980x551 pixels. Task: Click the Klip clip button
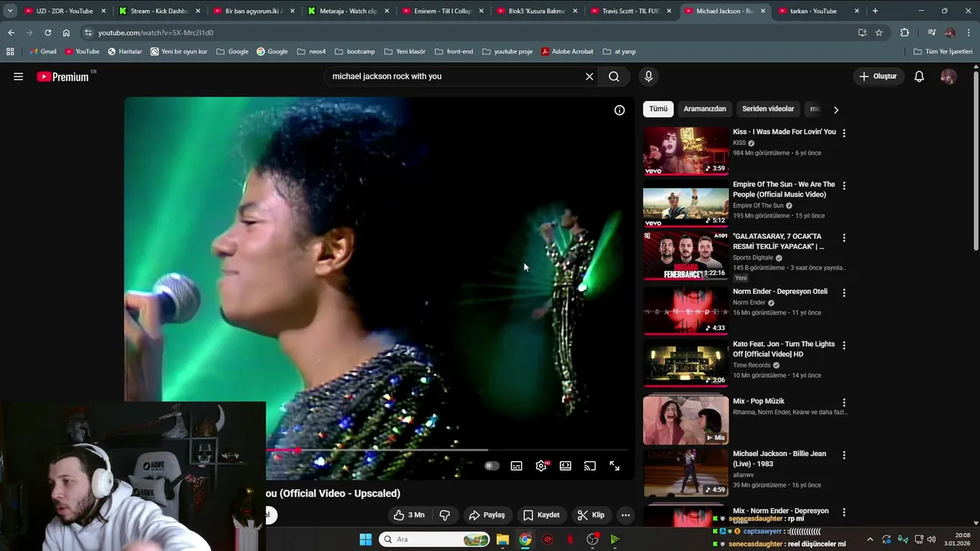(x=590, y=515)
